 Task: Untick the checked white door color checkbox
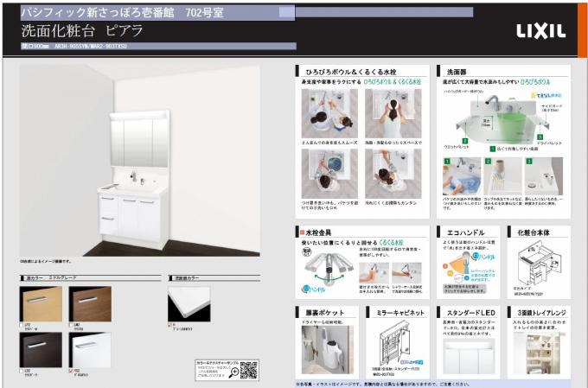[x=71, y=371]
